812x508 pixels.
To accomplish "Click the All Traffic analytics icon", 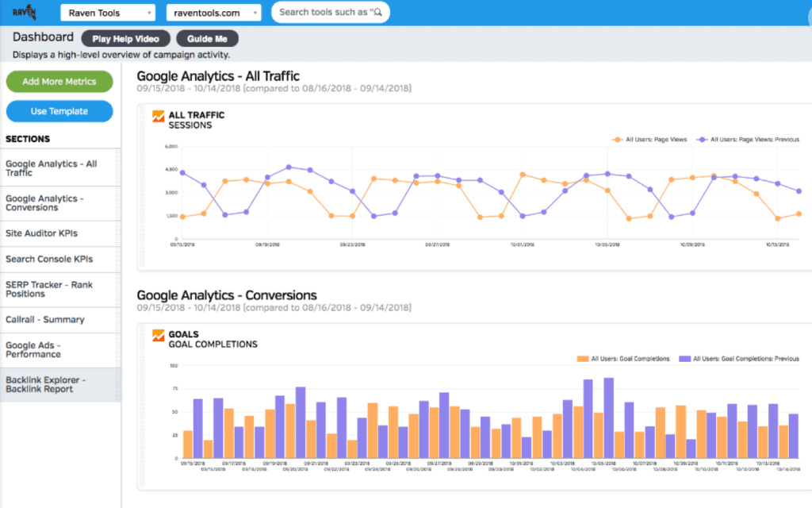I will coord(158,116).
